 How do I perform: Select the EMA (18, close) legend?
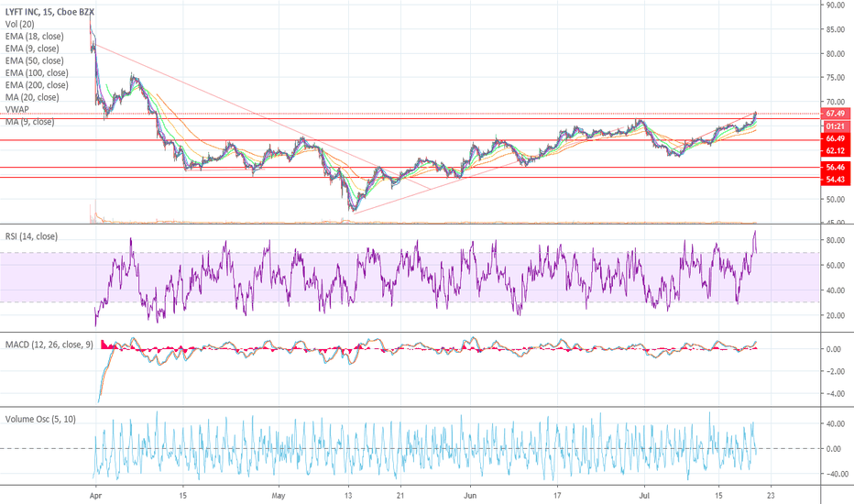point(34,37)
